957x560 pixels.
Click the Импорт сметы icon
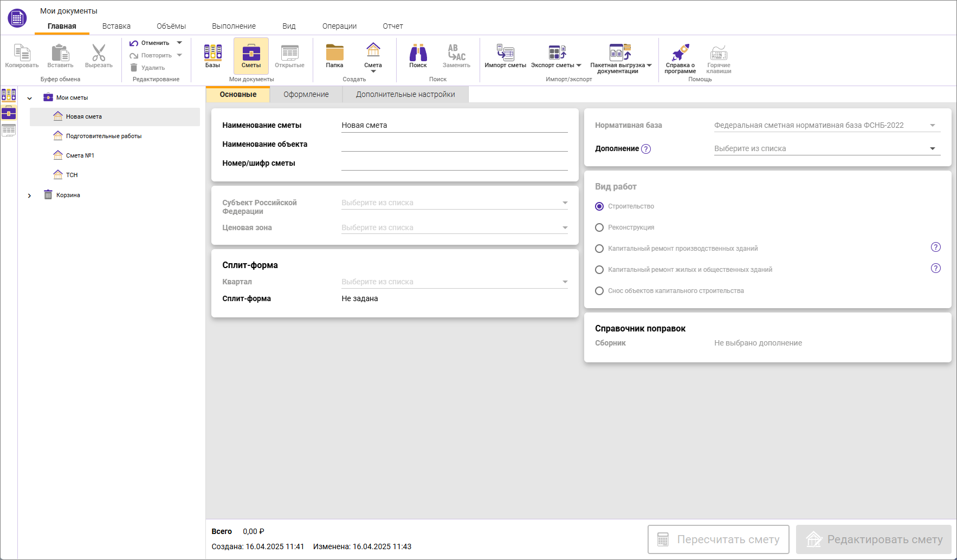(x=505, y=53)
